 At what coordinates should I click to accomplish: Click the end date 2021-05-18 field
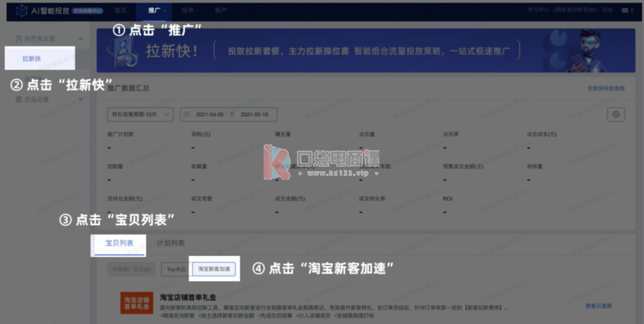tap(254, 115)
